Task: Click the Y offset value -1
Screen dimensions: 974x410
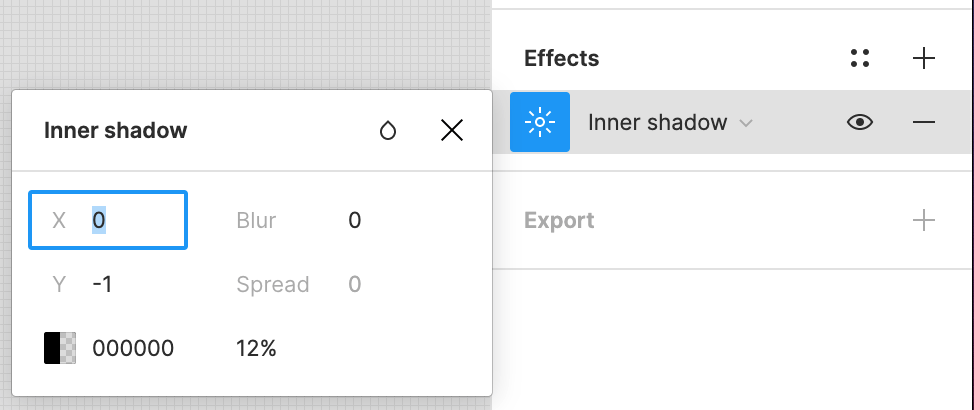Action: (x=102, y=284)
